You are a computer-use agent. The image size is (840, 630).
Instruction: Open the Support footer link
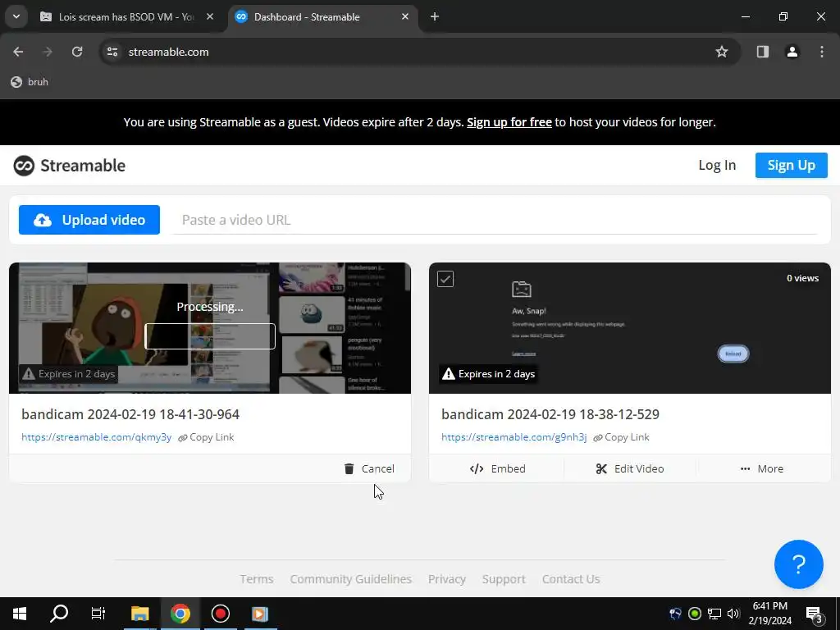pos(504,579)
